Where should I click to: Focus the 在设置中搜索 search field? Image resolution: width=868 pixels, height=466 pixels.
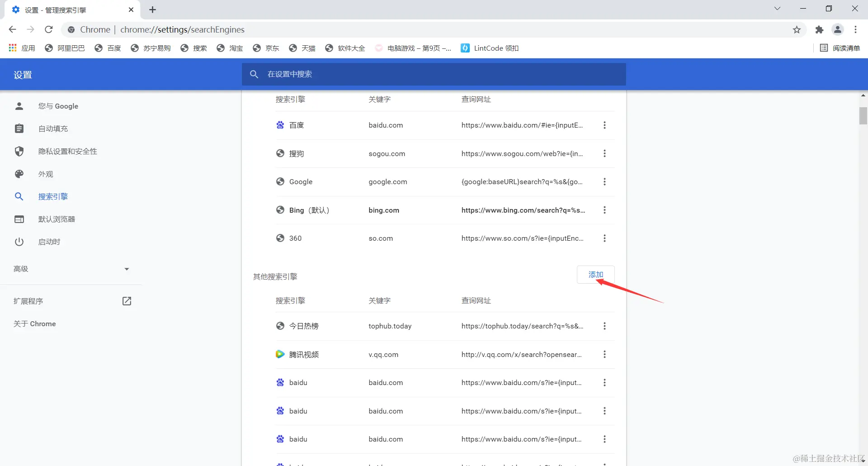(x=434, y=74)
